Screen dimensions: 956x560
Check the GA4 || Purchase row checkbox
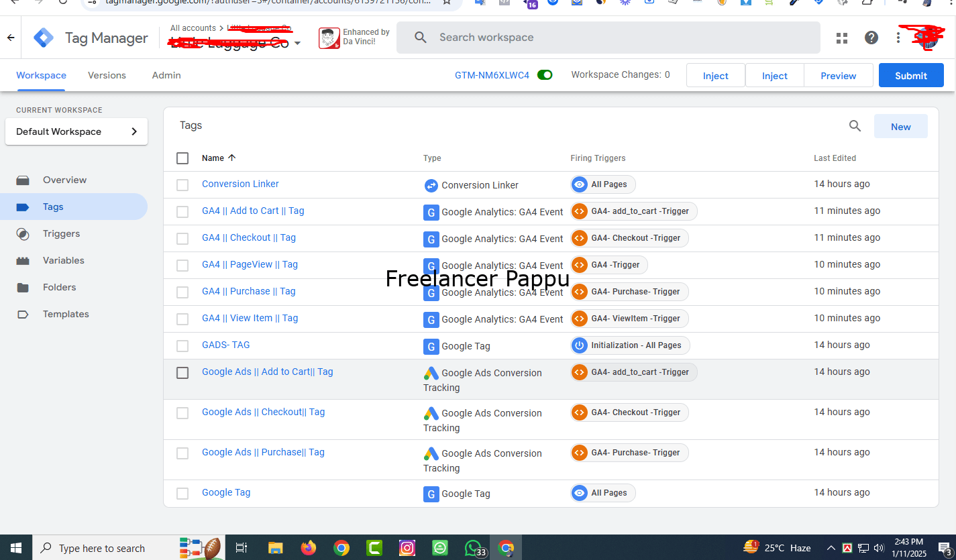(x=182, y=292)
